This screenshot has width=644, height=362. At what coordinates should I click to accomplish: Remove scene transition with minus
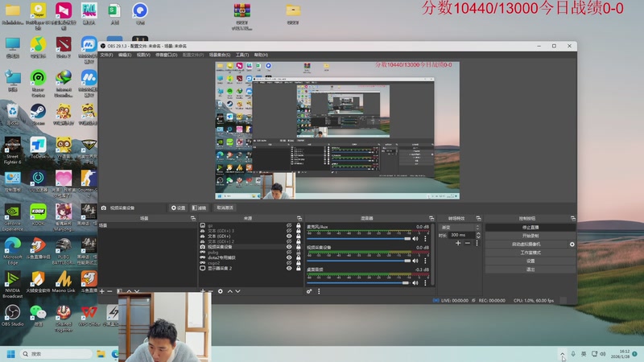click(468, 244)
